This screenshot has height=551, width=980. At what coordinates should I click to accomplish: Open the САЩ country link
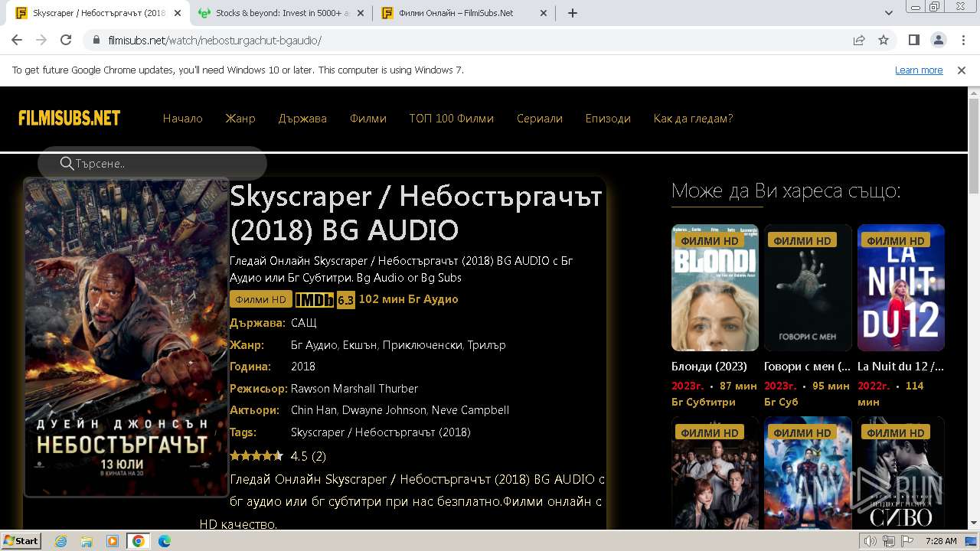(303, 323)
